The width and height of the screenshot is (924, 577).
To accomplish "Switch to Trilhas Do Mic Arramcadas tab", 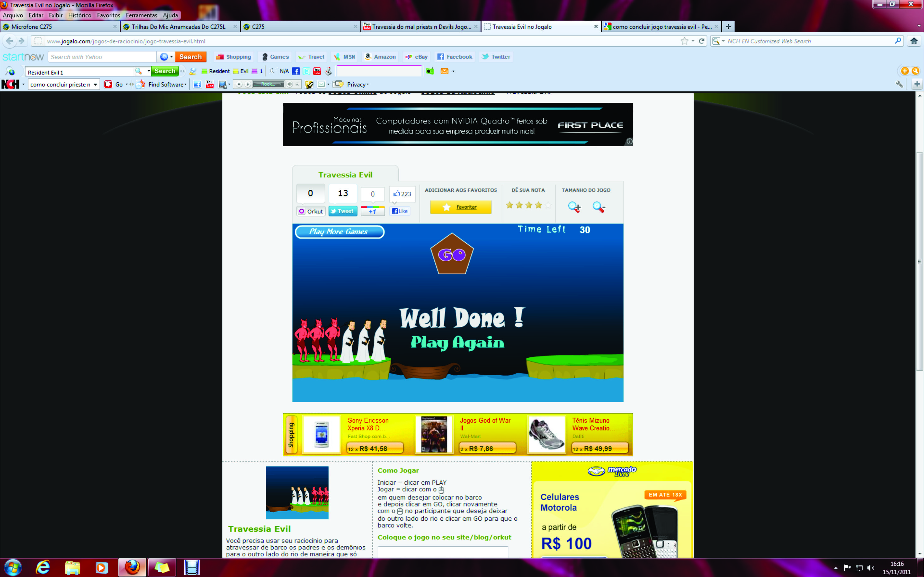I will pyautogui.click(x=180, y=26).
